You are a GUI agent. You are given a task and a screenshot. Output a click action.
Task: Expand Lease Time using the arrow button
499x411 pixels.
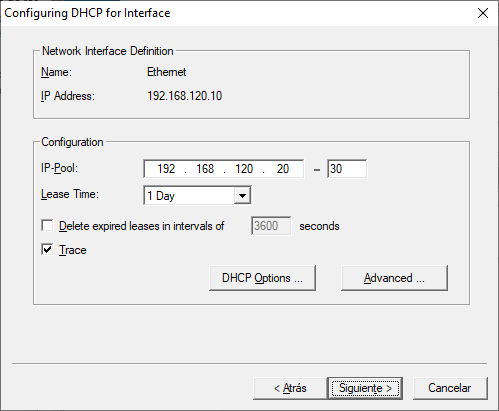point(242,196)
